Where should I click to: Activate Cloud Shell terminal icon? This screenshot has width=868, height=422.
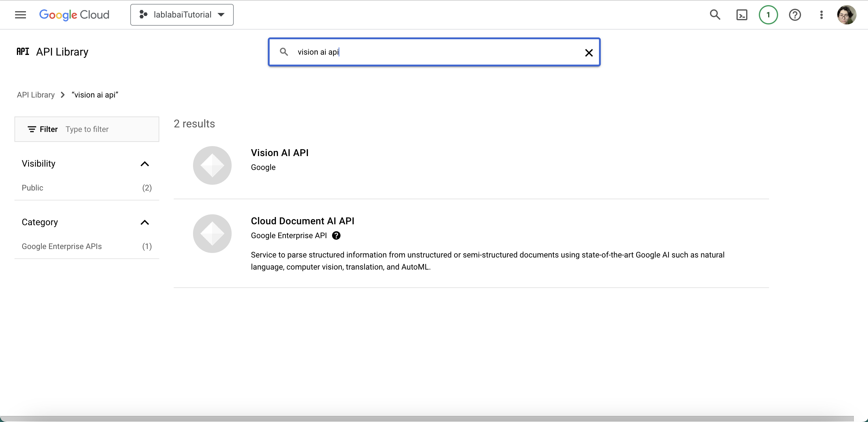pyautogui.click(x=742, y=15)
